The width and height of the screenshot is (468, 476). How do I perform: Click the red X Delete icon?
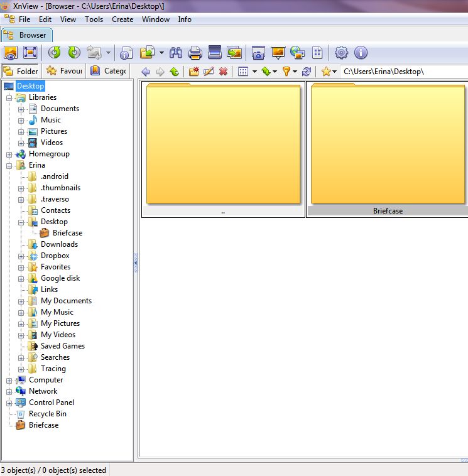pos(223,72)
